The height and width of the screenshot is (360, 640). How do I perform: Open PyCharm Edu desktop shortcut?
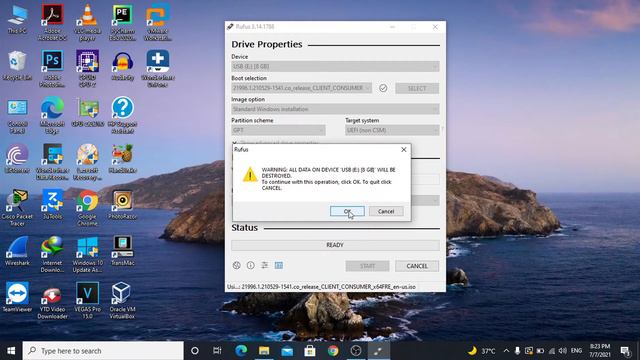[122, 22]
